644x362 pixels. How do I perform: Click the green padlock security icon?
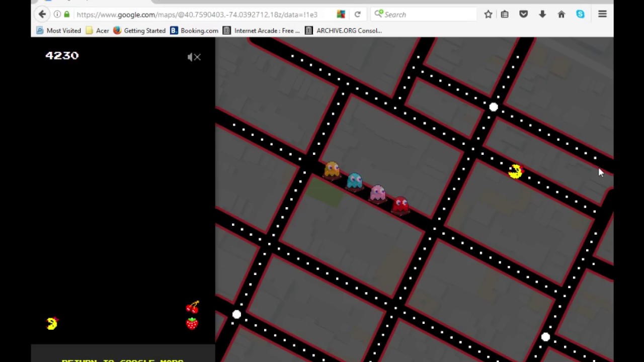point(66,14)
